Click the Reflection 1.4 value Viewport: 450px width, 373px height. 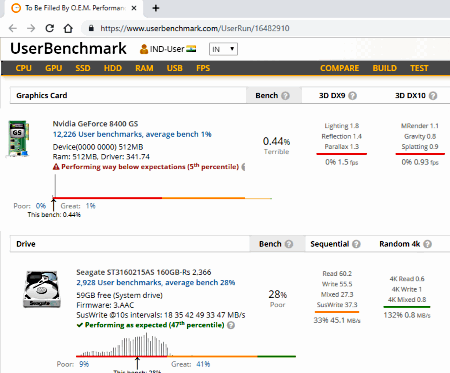[x=342, y=136]
